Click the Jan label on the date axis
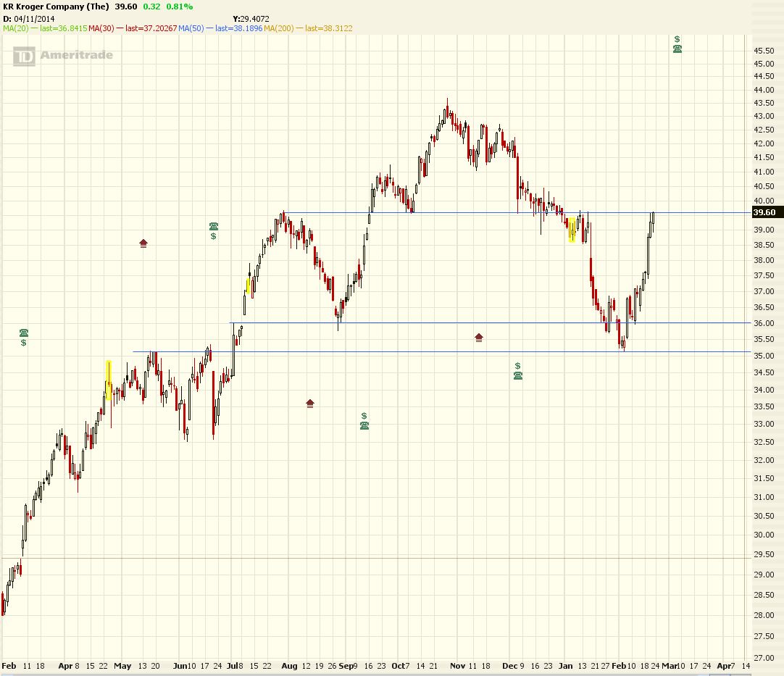Image resolution: width=784 pixels, height=676 pixels. click(565, 666)
